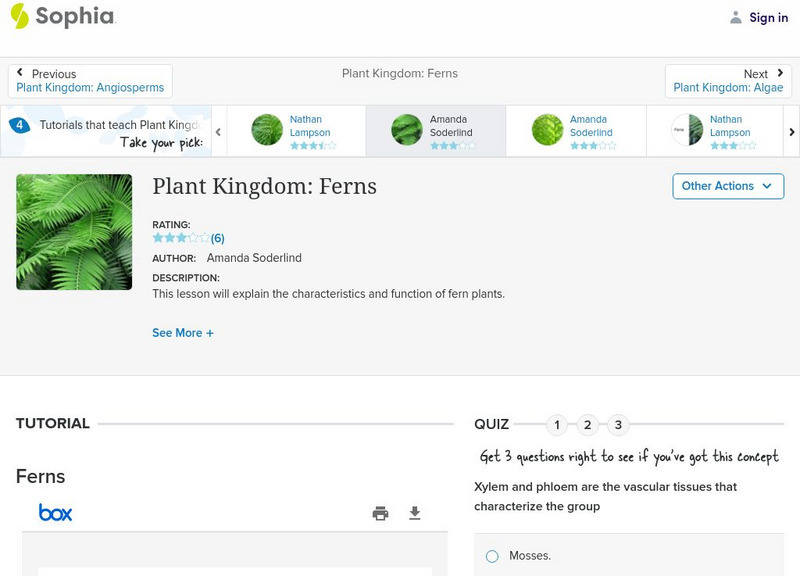The width and height of the screenshot is (800, 576).
Task: Click the fern lesson thumbnail image
Action: [x=74, y=232]
